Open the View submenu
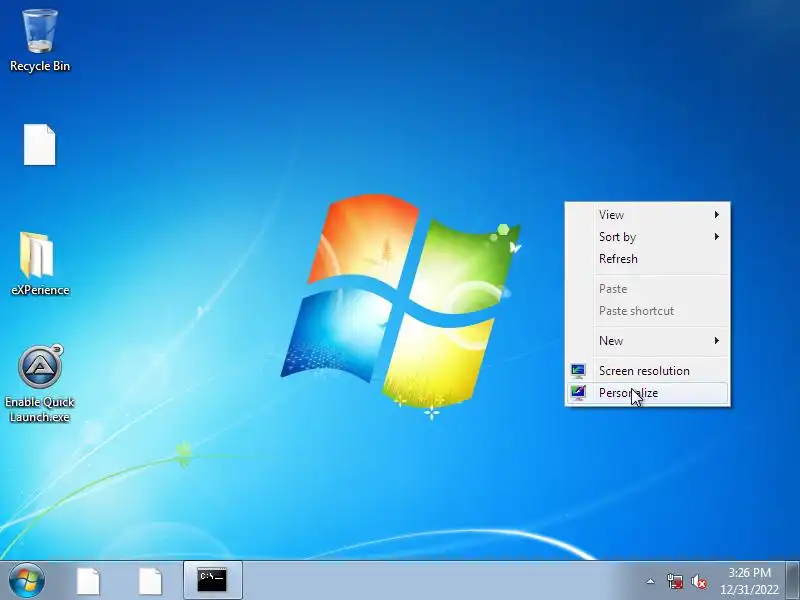This screenshot has height=600, width=800. pyautogui.click(x=647, y=215)
